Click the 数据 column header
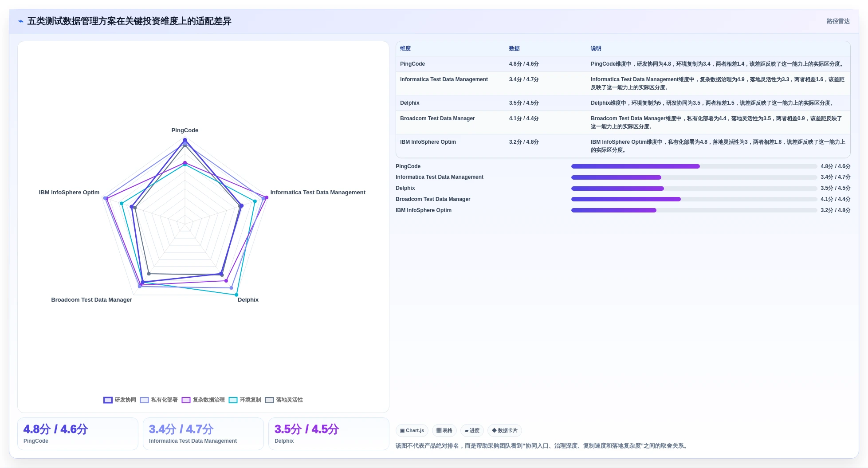Screen dimensions: 868x468 pyautogui.click(x=515, y=49)
